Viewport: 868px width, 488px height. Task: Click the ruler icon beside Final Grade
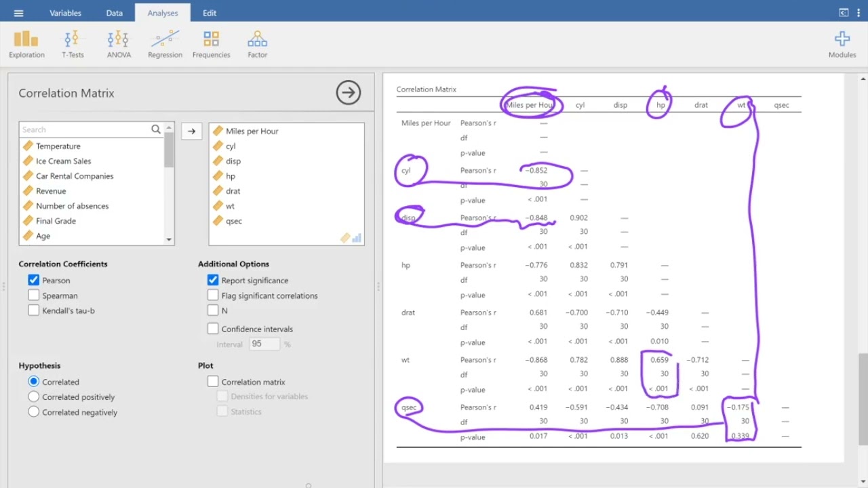28,220
